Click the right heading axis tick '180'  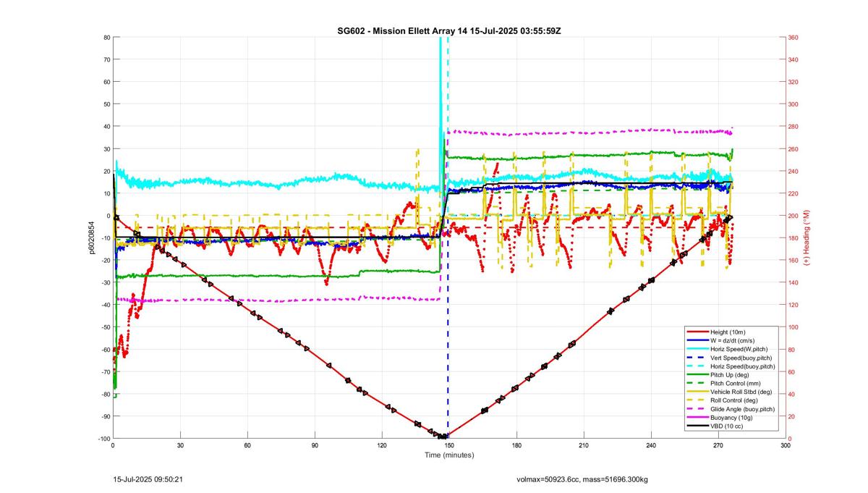point(794,238)
